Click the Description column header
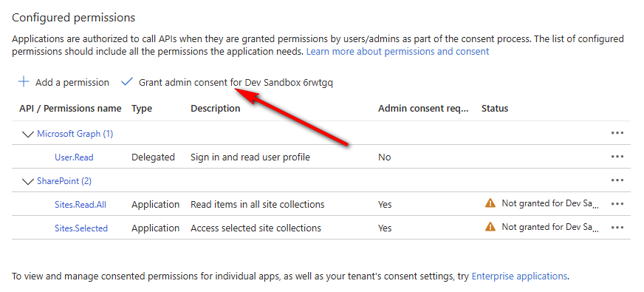The width and height of the screenshot is (644, 292). [x=215, y=109]
